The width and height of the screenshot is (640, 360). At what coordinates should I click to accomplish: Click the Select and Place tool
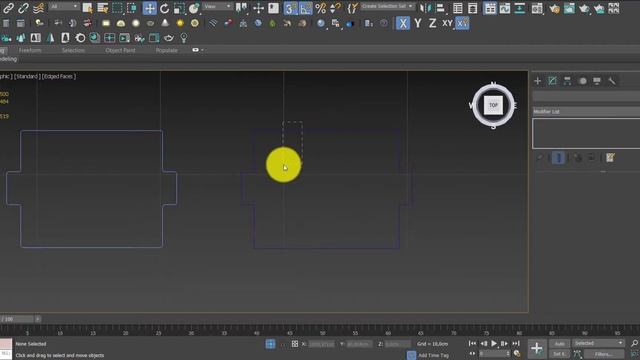(x=194, y=8)
